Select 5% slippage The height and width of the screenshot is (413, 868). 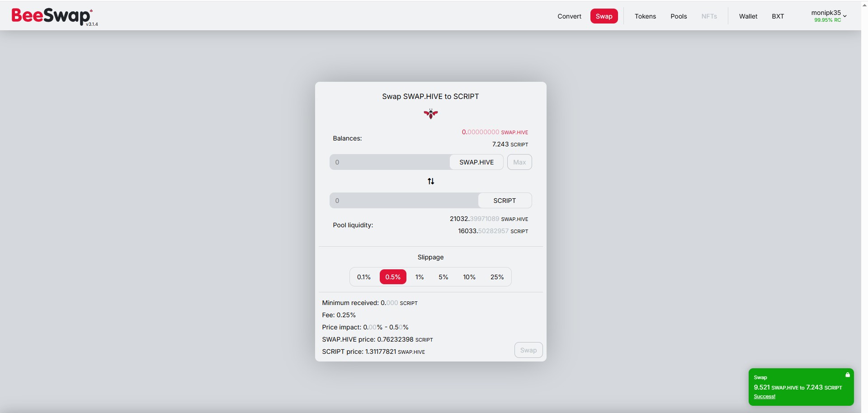[443, 277]
